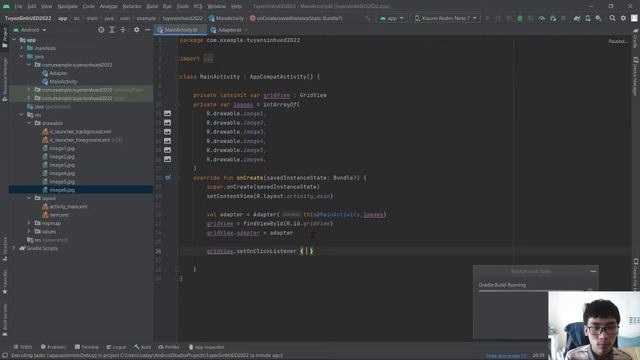
Task: Click the Profile app toolbar icon
Action: click(x=542, y=18)
